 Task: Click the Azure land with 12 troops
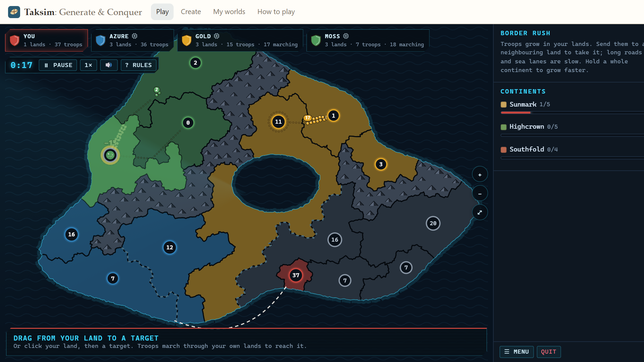(170, 247)
